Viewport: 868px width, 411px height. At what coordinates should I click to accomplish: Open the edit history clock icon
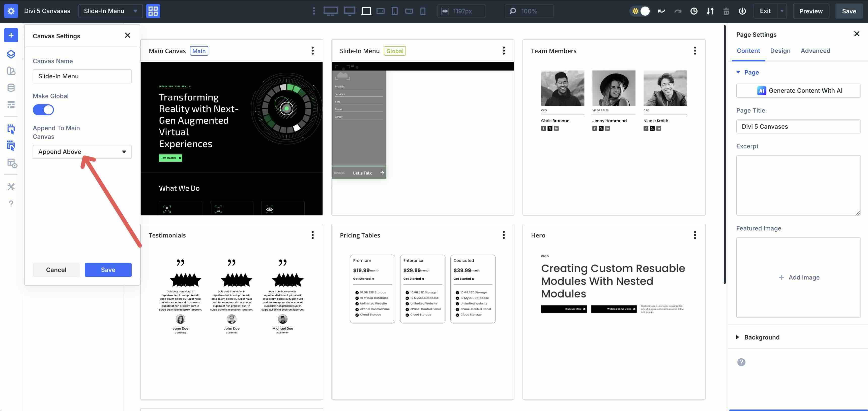click(x=694, y=11)
